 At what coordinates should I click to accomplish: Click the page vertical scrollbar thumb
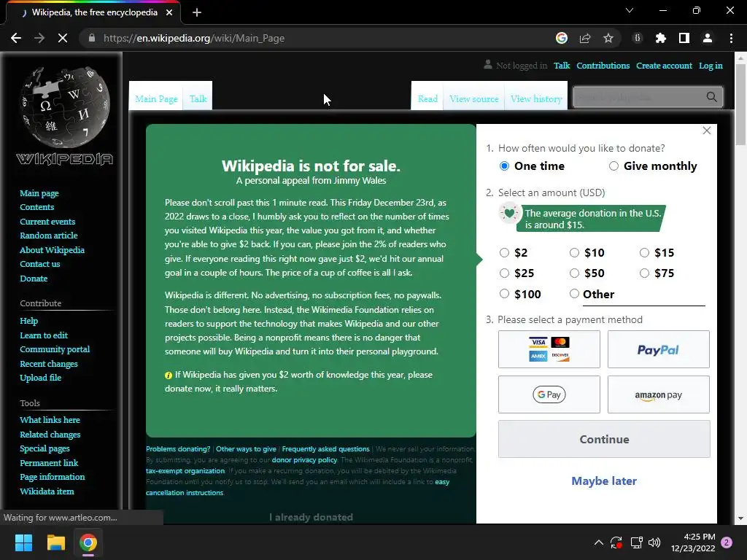pos(740,105)
